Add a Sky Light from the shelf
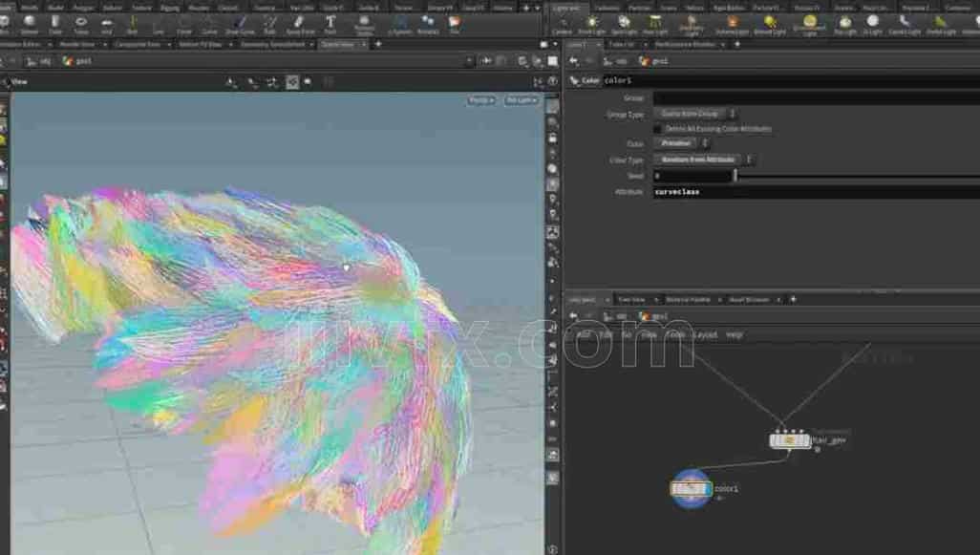 point(845,25)
